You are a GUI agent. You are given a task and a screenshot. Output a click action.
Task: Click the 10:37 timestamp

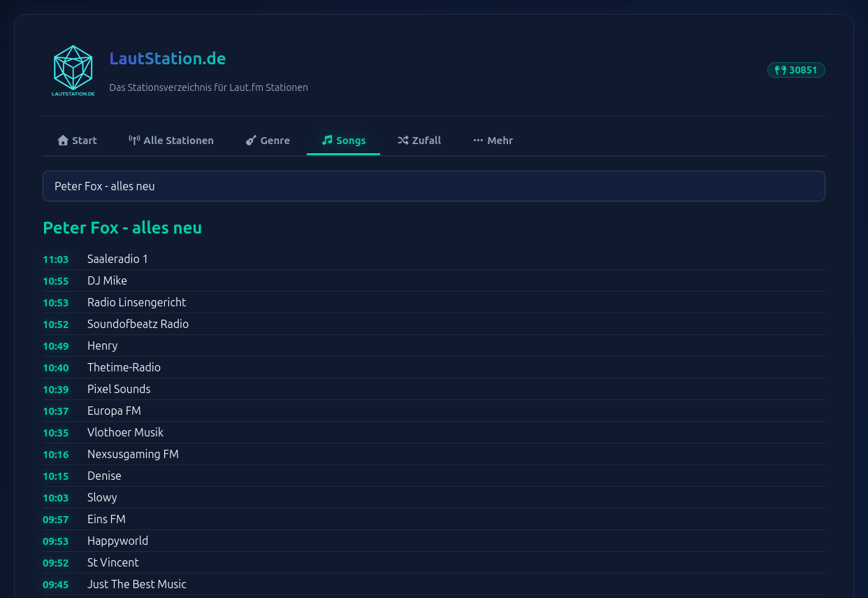tap(56, 411)
